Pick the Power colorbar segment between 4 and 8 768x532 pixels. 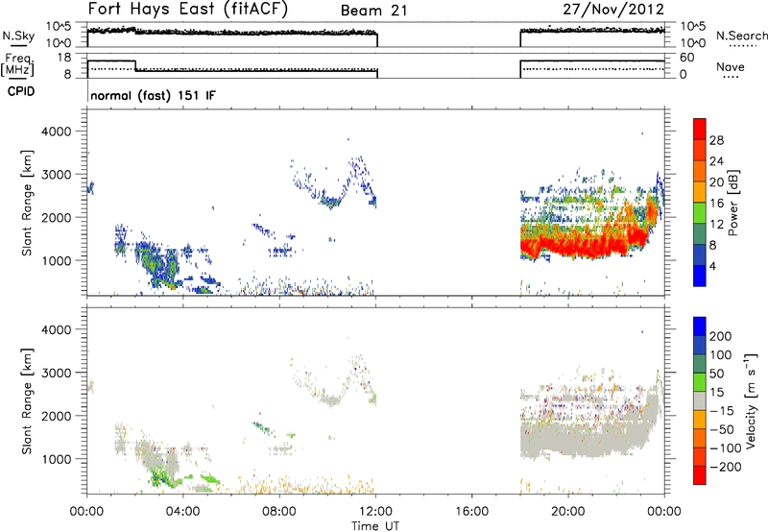pos(700,254)
